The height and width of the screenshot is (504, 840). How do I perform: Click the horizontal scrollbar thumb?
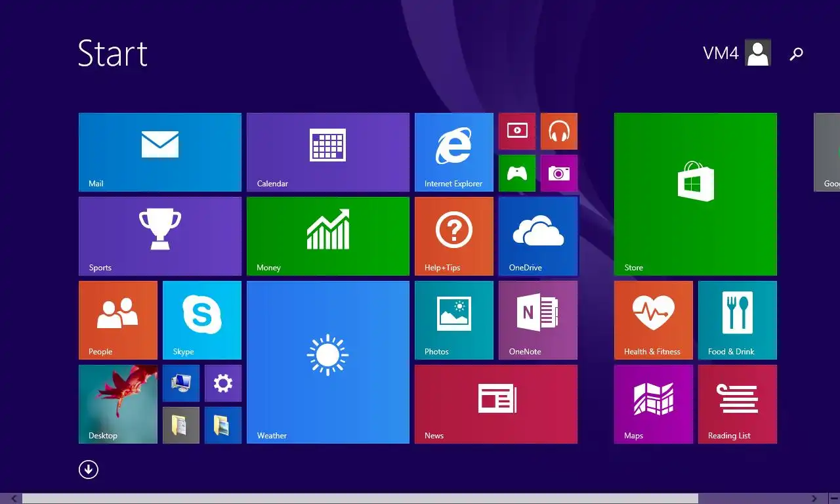[360, 499]
